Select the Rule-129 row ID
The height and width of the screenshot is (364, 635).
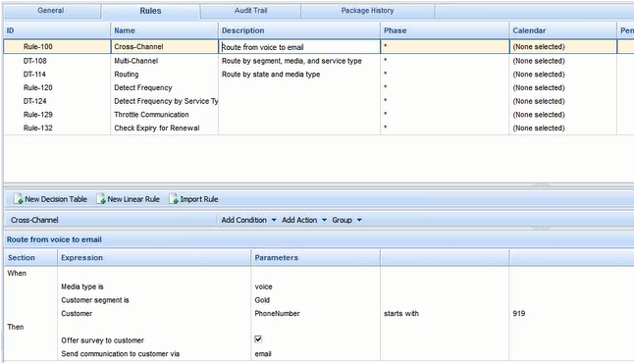click(37, 115)
